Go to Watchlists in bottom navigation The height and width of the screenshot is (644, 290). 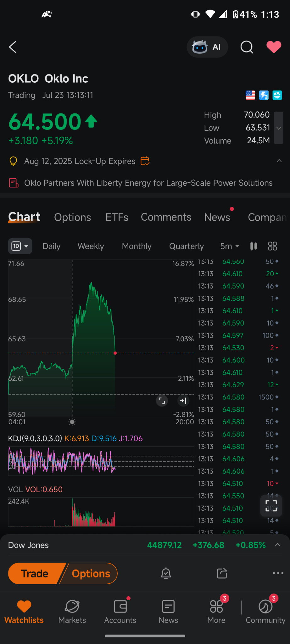(x=24, y=612)
